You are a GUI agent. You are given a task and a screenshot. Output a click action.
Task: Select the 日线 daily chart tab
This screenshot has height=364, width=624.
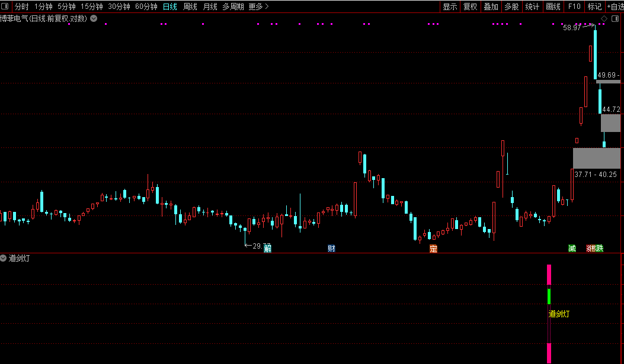coord(170,7)
